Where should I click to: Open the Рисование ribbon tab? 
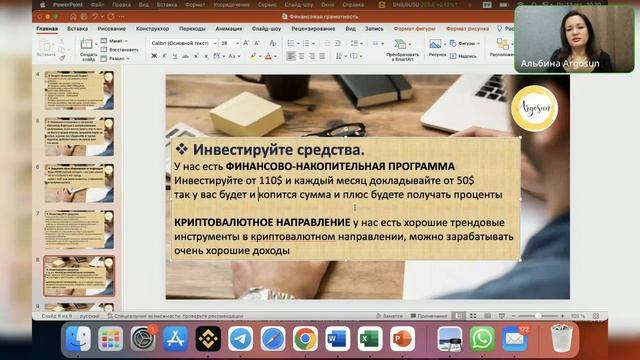pyautogui.click(x=111, y=29)
